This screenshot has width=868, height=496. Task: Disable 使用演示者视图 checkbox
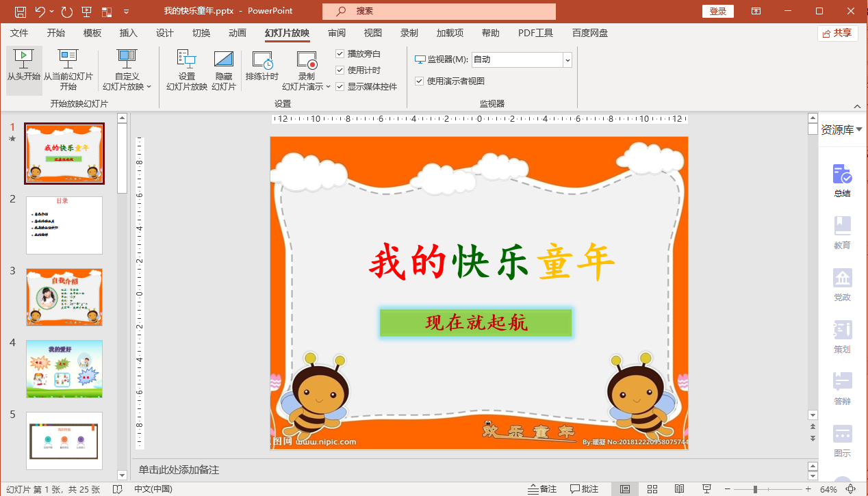coord(420,81)
